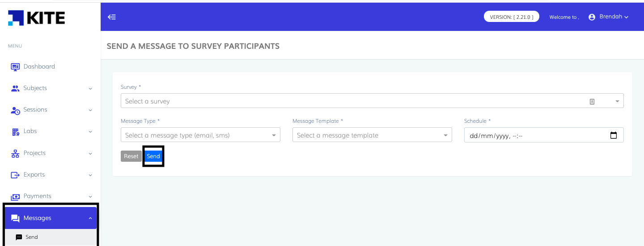
Task: Collapse sidebar using the top menu toggle icon
Action: tap(112, 17)
